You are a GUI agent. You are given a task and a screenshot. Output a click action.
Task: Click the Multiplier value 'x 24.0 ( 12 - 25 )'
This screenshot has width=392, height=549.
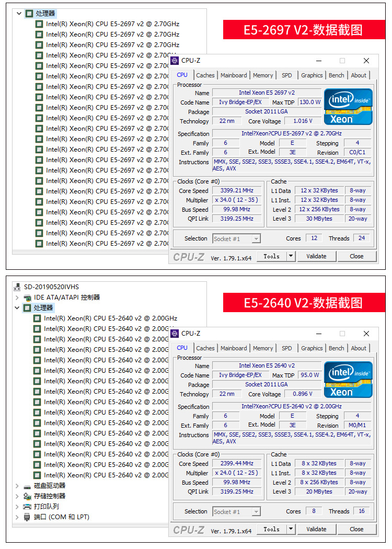tap(237, 473)
